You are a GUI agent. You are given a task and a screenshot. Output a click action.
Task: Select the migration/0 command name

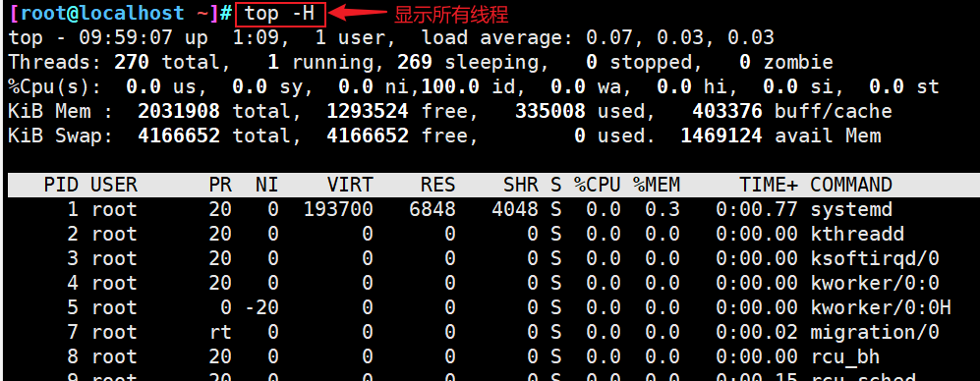(x=875, y=332)
